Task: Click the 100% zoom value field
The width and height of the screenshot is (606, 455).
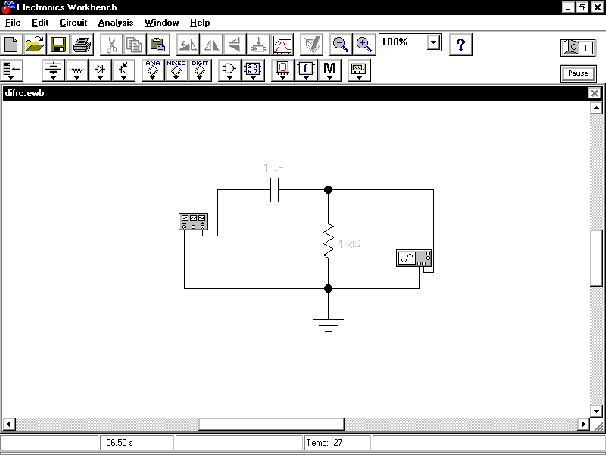Action: (x=403, y=42)
